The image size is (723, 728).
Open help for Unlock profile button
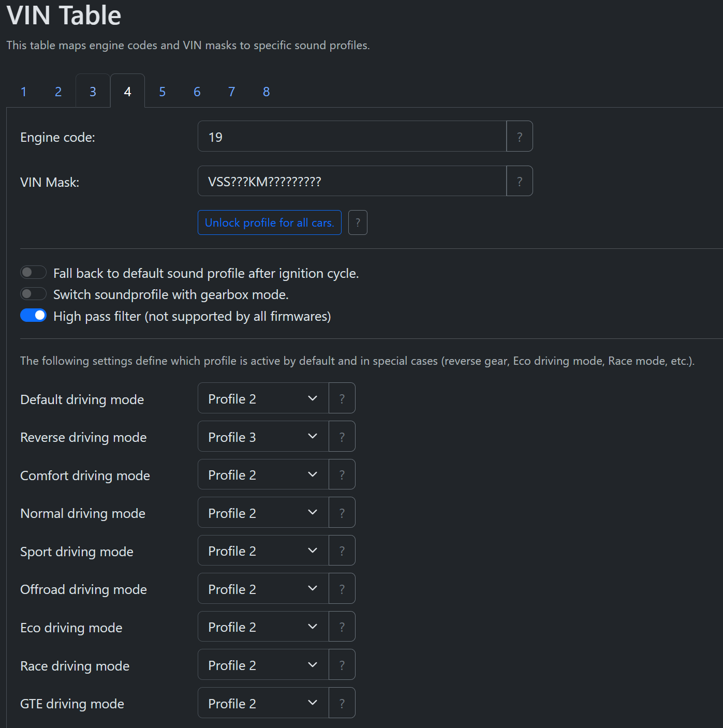(358, 222)
